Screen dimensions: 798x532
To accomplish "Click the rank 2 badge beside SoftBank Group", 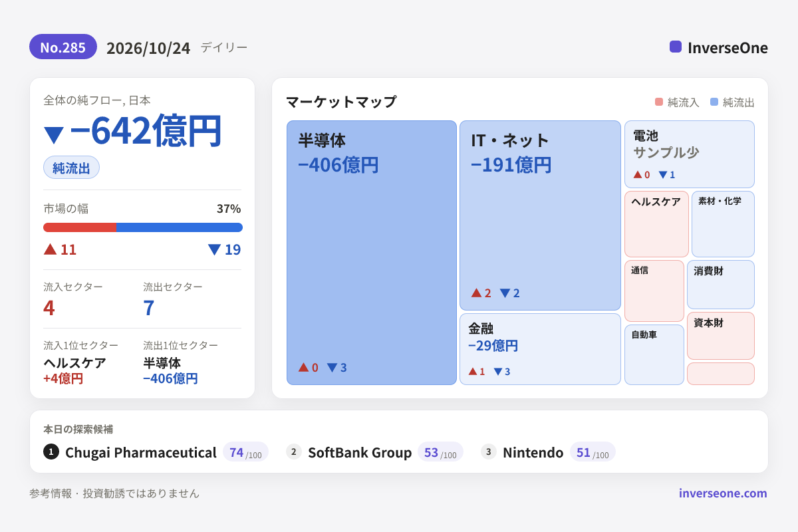I will pyautogui.click(x=294, y=452).
